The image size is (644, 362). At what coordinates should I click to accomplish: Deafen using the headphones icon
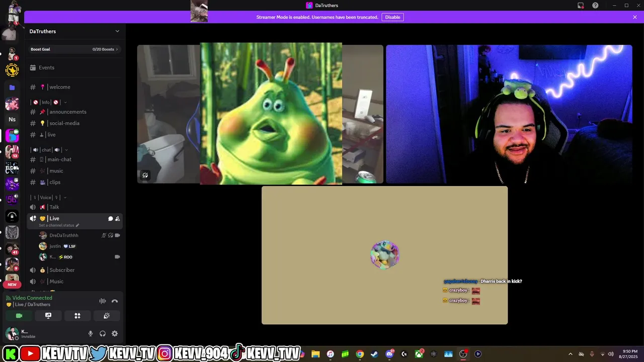pyautogui.click(x=103, y=333)
